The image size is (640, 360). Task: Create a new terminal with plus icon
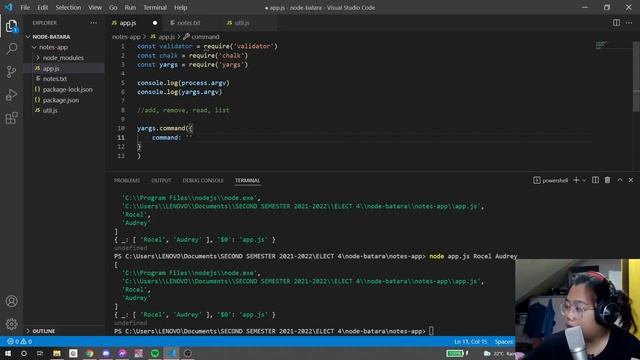(x=576, y=180)
